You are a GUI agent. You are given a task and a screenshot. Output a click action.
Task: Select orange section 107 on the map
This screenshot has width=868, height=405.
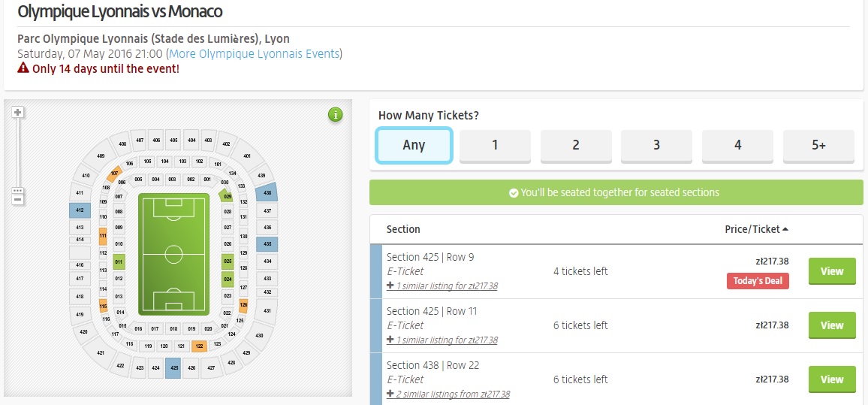(x=114, y=174)
